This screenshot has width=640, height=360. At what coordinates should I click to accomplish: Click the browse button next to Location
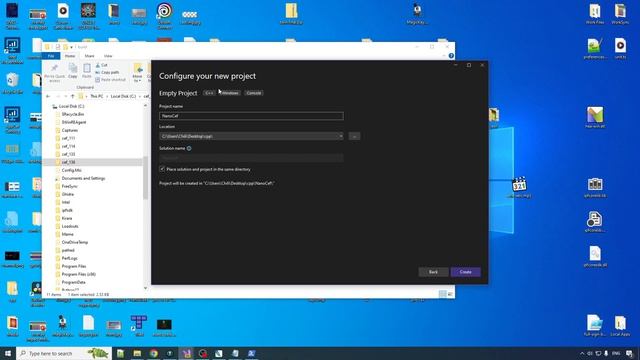[x=354, y=136]
